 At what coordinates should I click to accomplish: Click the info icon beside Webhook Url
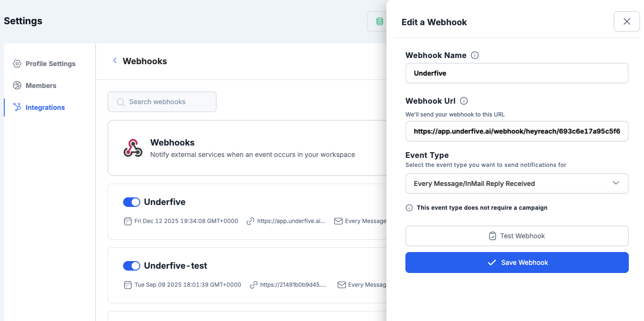[463, 100]
